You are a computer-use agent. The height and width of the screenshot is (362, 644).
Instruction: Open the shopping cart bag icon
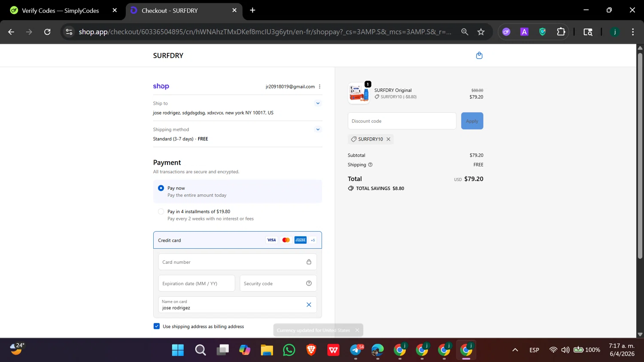479,55
